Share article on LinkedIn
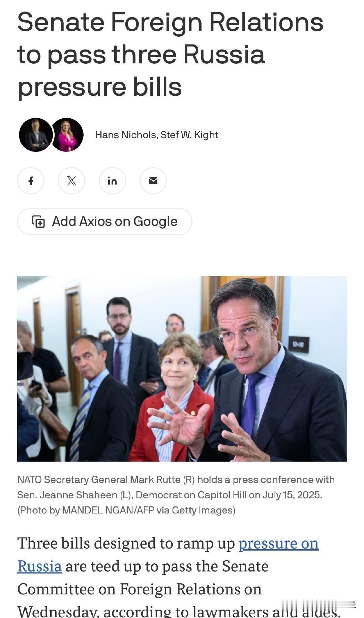Image resolution: width=364 pixels, height=618 pixels. click(112, 181)
